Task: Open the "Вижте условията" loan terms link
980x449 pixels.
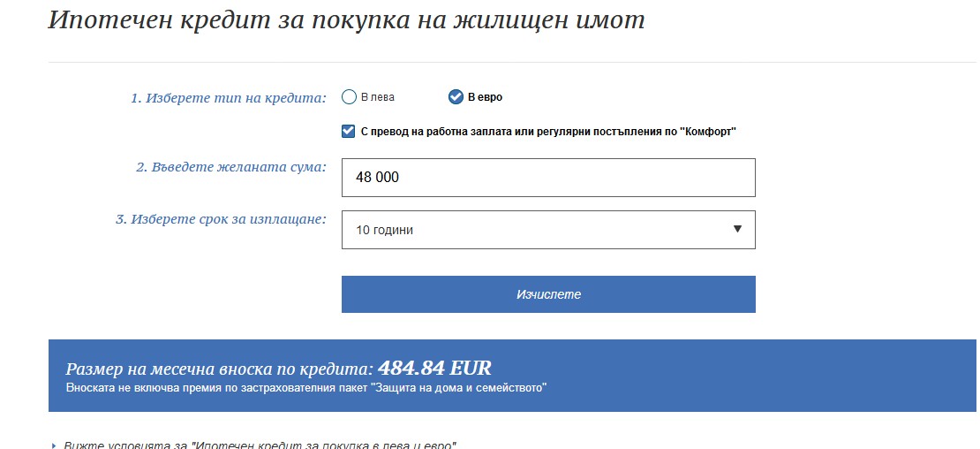Action: click(260, 444)
